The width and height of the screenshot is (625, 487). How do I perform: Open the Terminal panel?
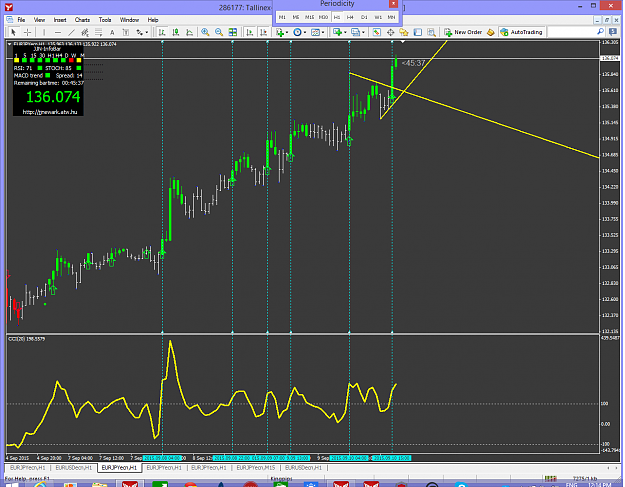click(418, 32)
